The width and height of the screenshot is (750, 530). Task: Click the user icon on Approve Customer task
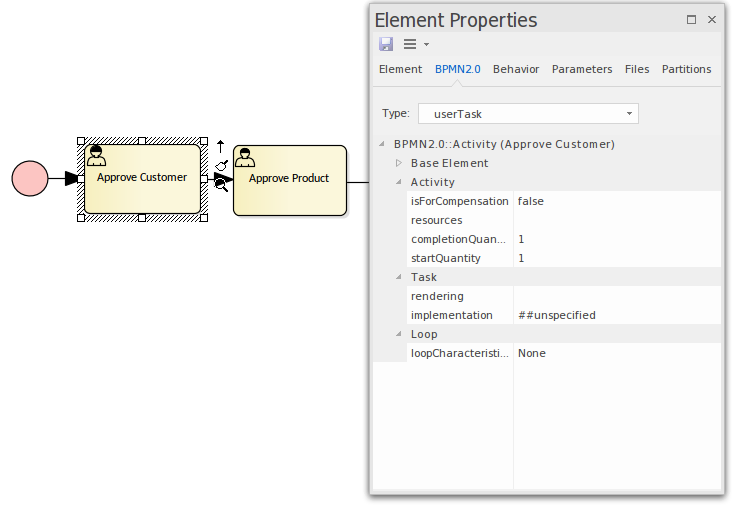[97, 155]
